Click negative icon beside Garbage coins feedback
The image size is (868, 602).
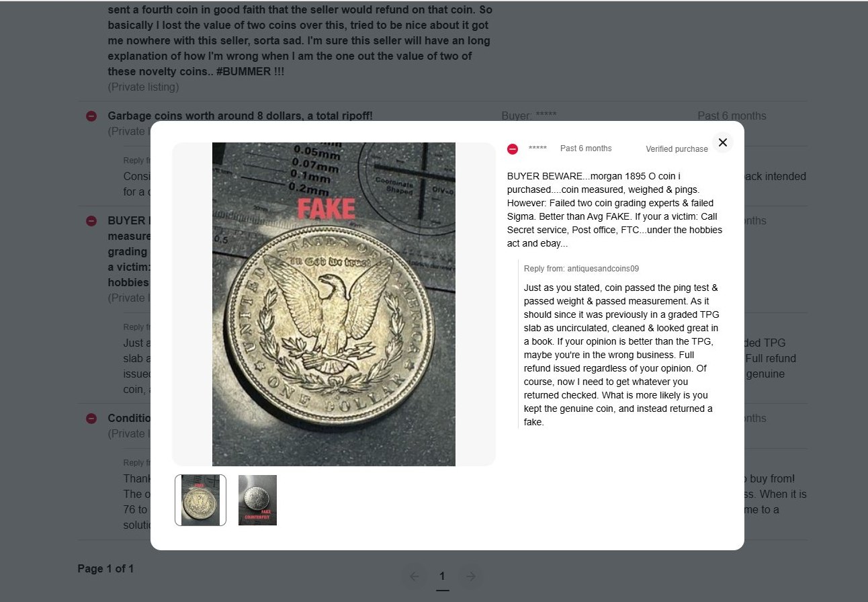point(91,116)
